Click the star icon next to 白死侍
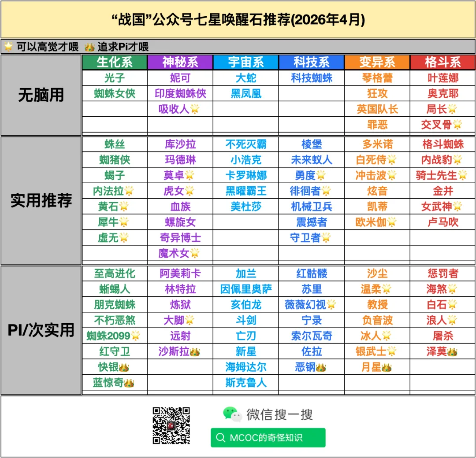The image size is (476, 458). point(392,159)
